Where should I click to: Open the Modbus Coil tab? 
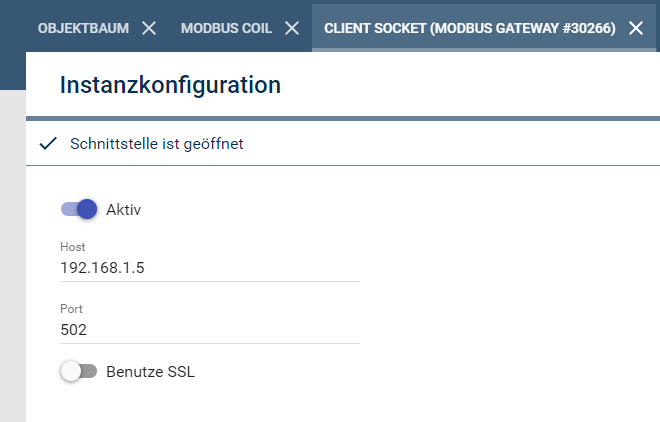point(226,28)
